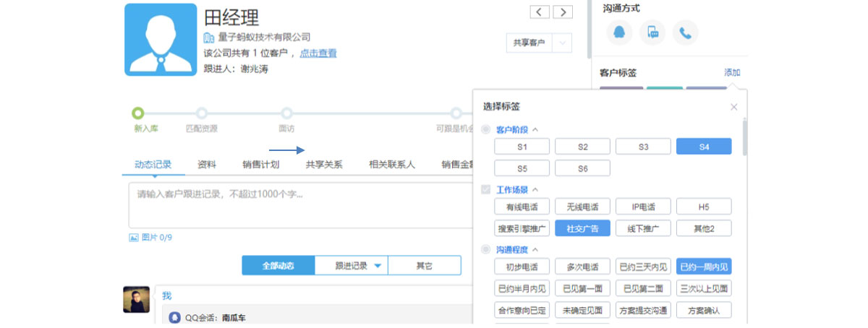868x328 pixels.
Task: Go to previous customer arrow
Action: (540, 12)
